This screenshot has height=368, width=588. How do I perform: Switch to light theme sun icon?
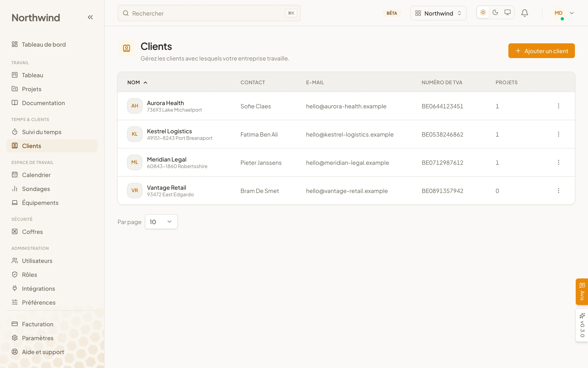[483, 12]
